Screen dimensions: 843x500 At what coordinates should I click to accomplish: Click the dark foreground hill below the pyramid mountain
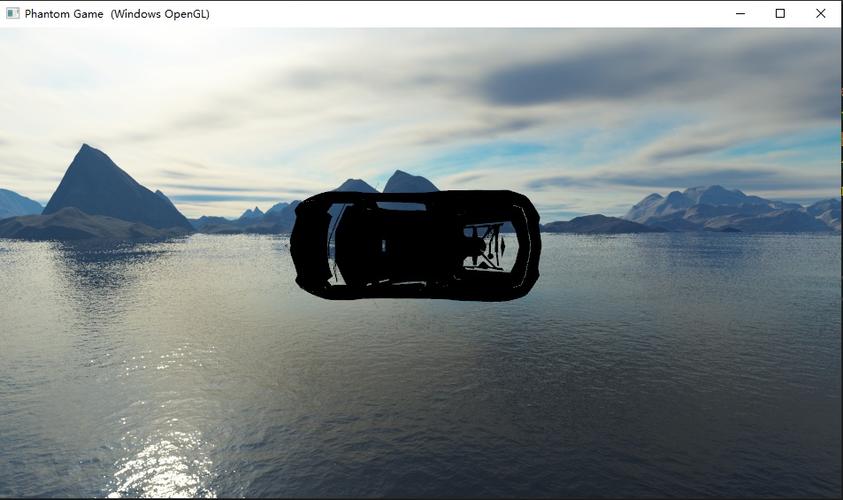click(81, 225)
